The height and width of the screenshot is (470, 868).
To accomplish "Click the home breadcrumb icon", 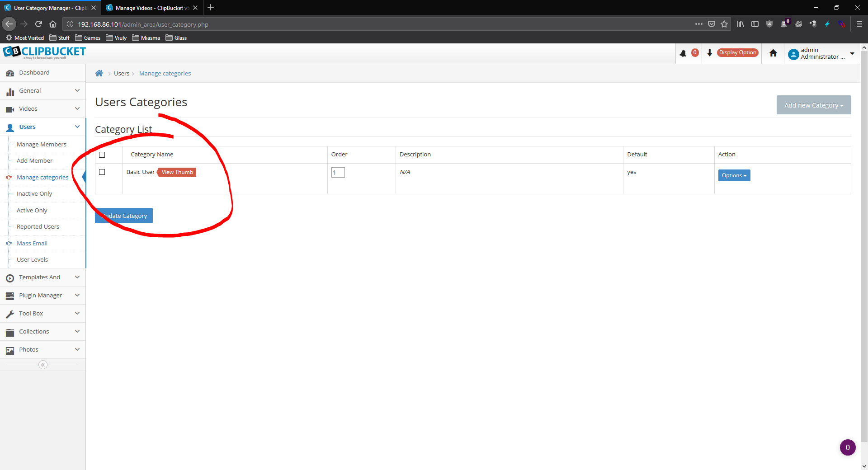I will coord(99,73).
